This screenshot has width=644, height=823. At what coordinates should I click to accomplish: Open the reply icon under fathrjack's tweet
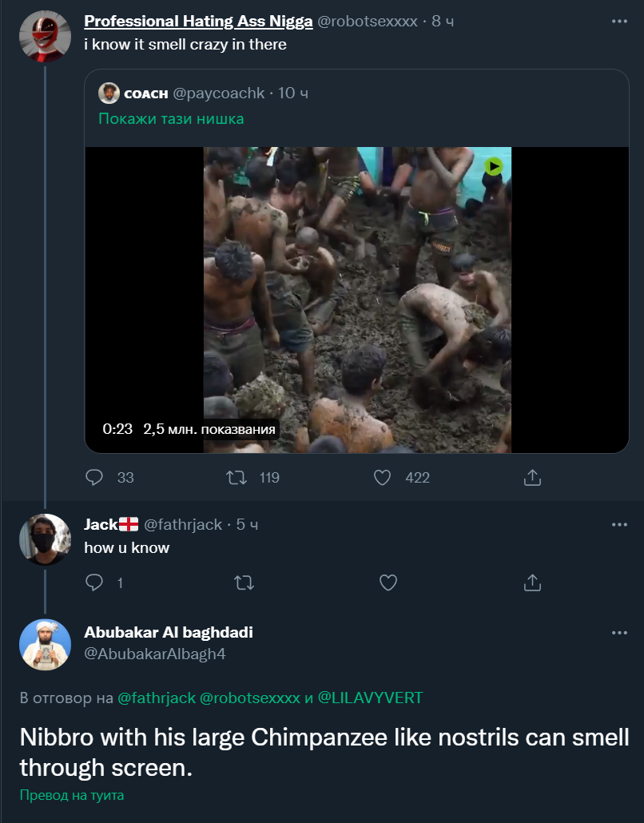[94, 582]
